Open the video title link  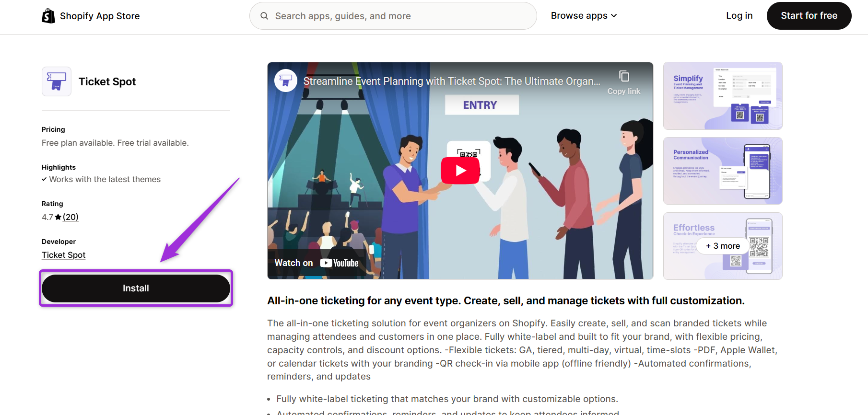coord(451,81)
